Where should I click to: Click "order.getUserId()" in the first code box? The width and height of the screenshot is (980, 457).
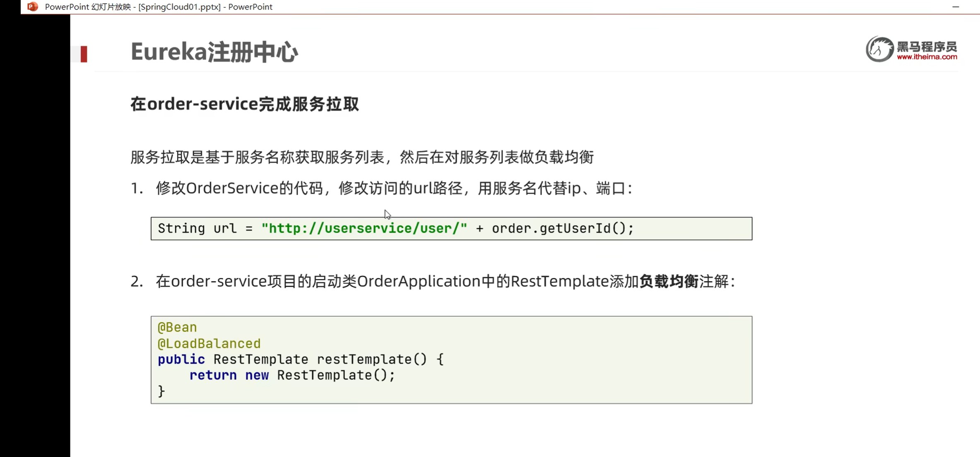click(x=562, y=228)
